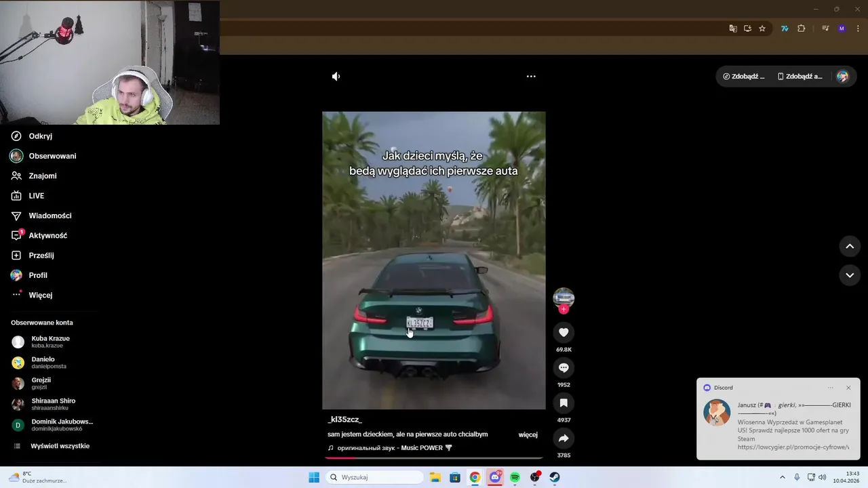The width and height of the screenshot is (868, 488).
Task: Switch to Chrome in the taskbar
Action: 475,477
